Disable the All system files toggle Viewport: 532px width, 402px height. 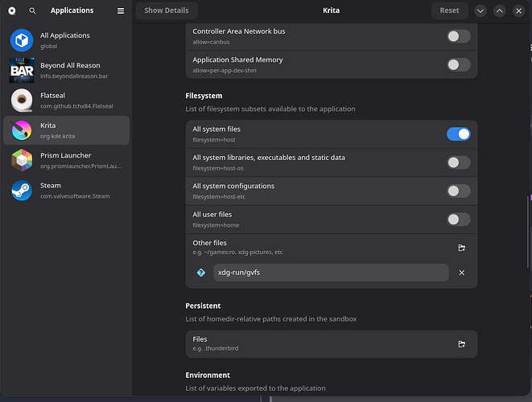pos(458,133)
